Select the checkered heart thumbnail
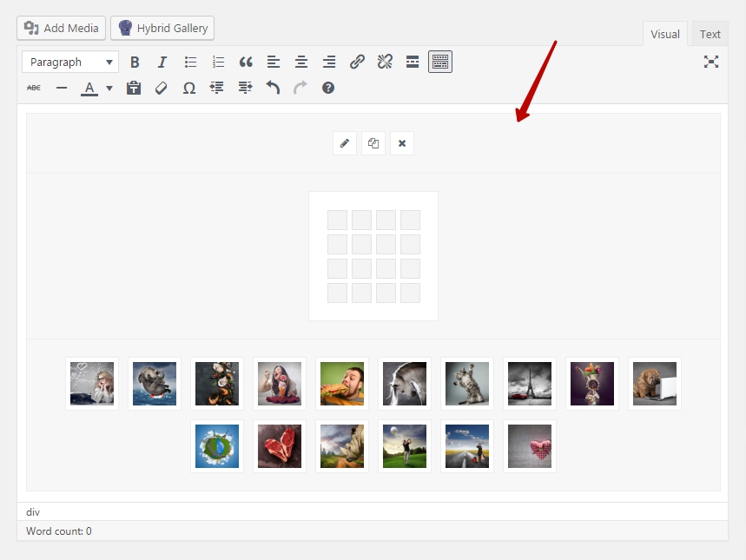The width and height of the screenshot is (746, 560). pos(530,446)
